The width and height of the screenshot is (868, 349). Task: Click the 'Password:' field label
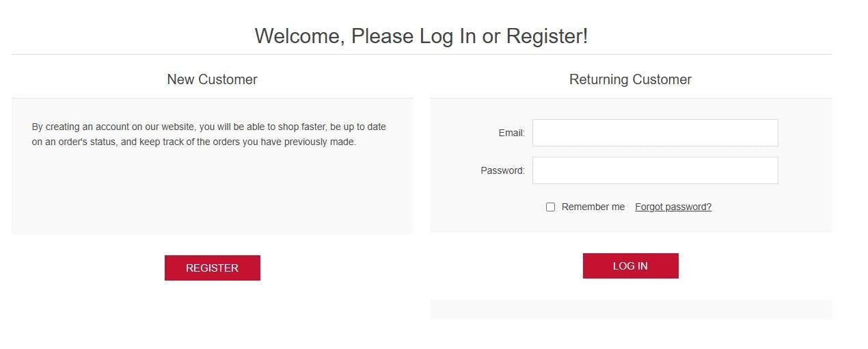(502, 170)
